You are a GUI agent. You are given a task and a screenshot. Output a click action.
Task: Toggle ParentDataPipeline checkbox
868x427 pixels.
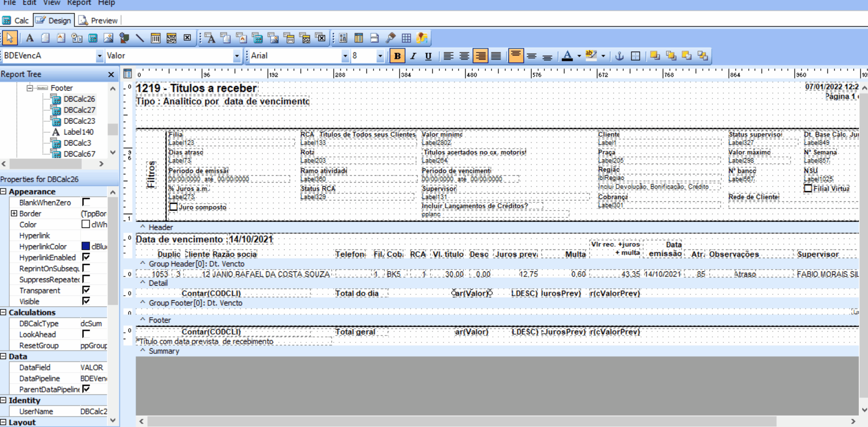tap(86, 389)
